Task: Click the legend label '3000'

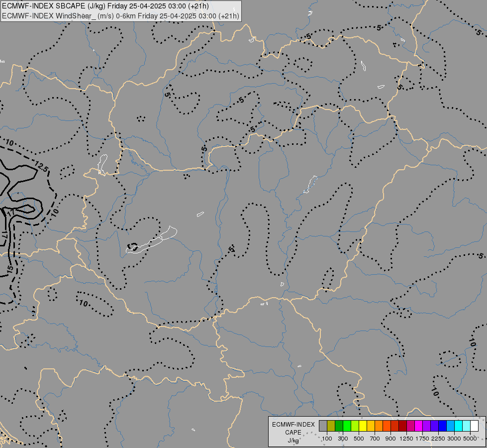Action: tap(454, 439)
